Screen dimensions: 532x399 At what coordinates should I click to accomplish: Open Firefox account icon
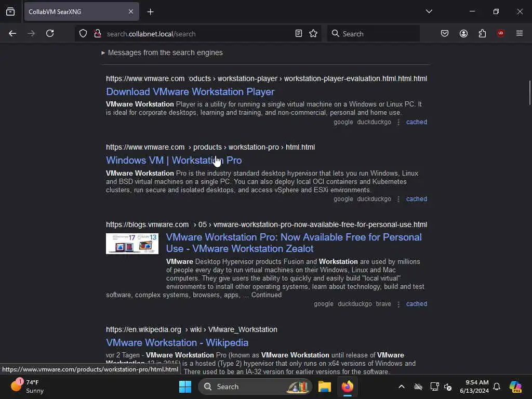pyautogui.click(x=463, y=34)
